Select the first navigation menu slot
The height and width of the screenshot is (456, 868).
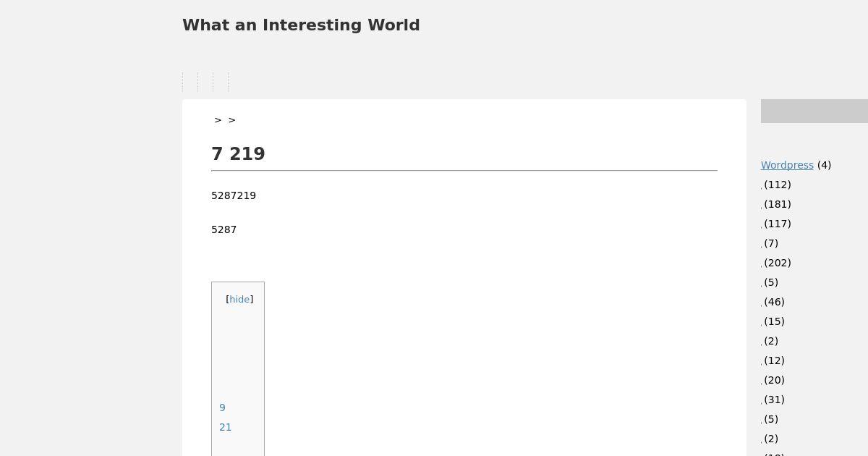point(190,82)
